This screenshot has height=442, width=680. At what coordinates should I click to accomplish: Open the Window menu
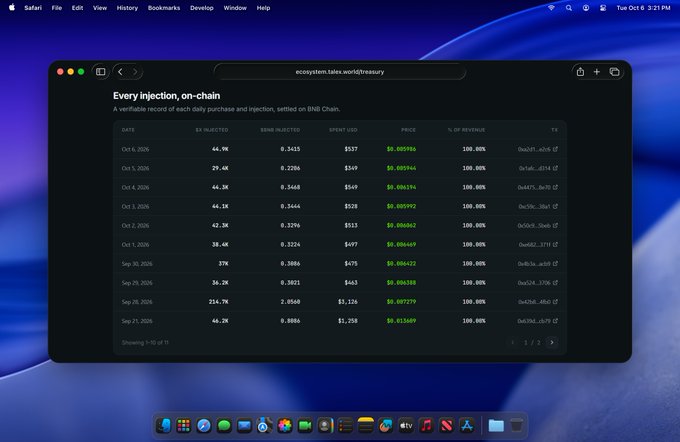coord(235,8)
